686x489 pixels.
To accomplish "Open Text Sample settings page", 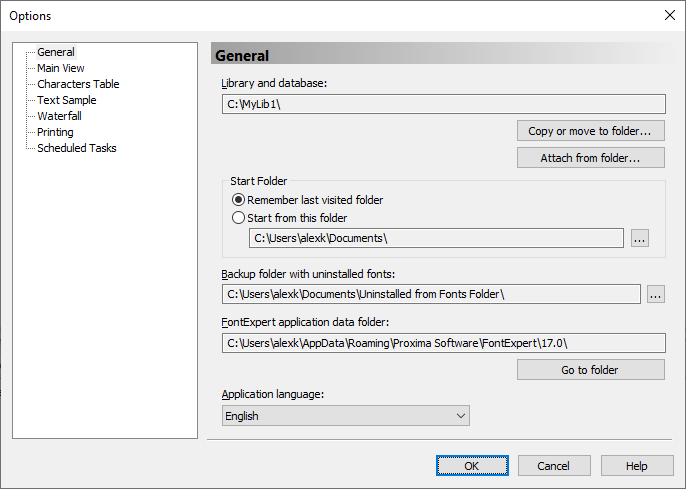I will [x=66, y=100].
